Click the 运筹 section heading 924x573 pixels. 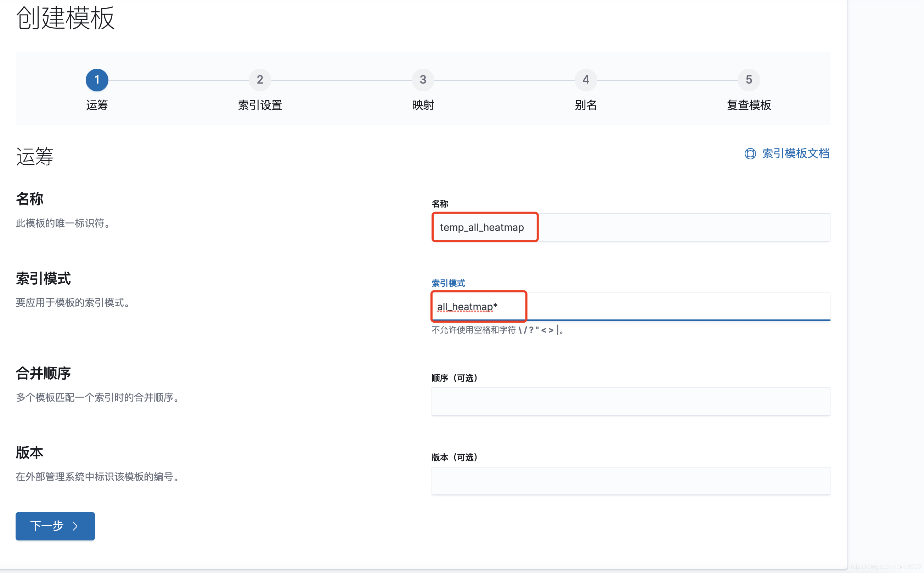point(34,156)
